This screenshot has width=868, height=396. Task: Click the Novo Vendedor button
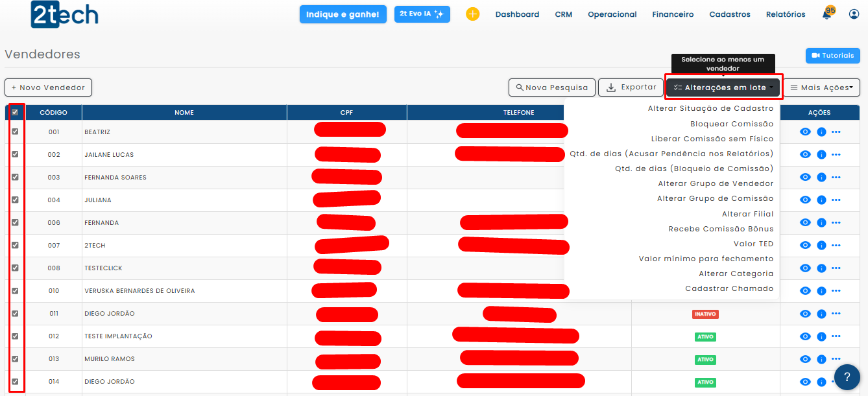(x=49, y=87)
